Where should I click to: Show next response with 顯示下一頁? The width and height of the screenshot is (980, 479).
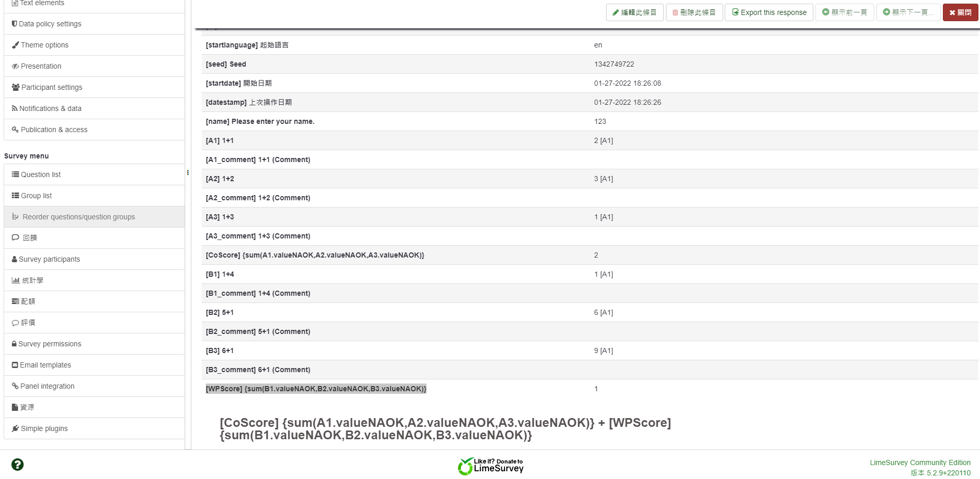[x=908, y=12]
